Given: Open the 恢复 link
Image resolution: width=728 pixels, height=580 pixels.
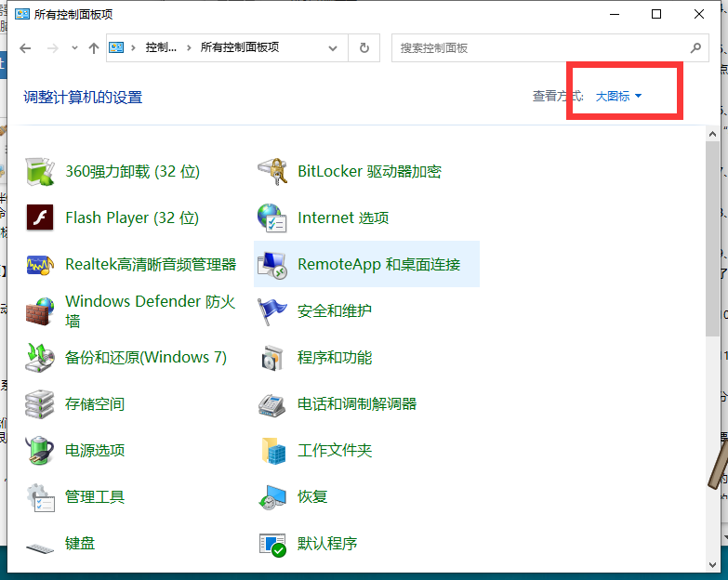Looking at the screenshot, I should pyautogui.click(x=312, y=496).
